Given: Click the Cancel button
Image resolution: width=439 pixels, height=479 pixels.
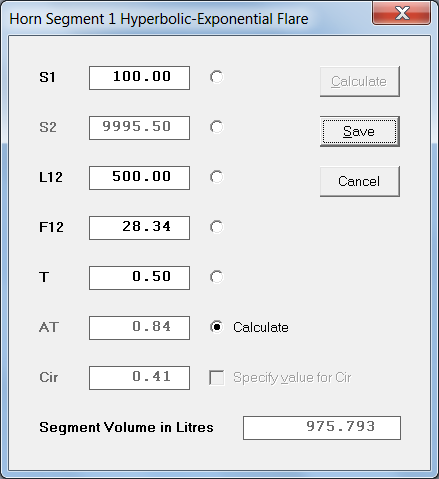Looking at the screenshot, I should coord(360,181).
